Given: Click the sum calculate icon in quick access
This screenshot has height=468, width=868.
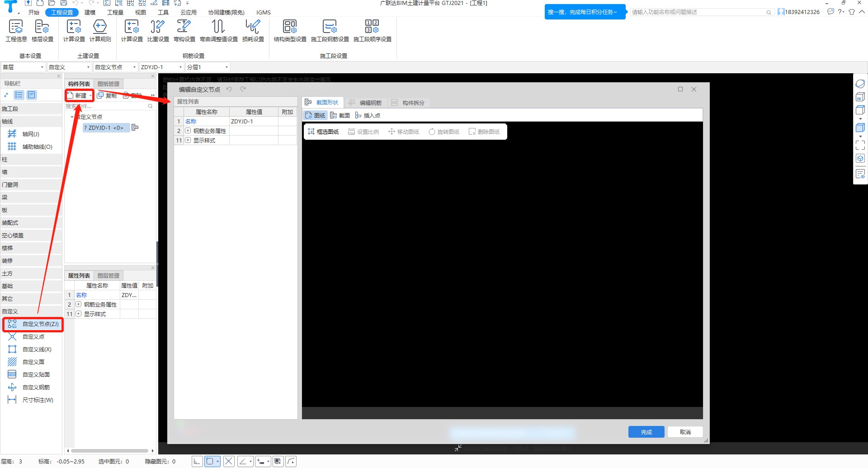Looking at the screenshot, I should pos(107,3).
